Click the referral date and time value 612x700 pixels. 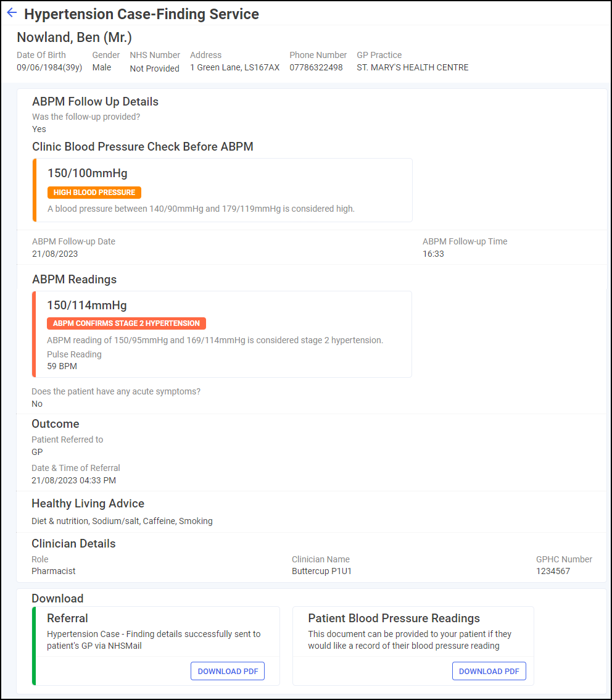(x=73, y=480)
